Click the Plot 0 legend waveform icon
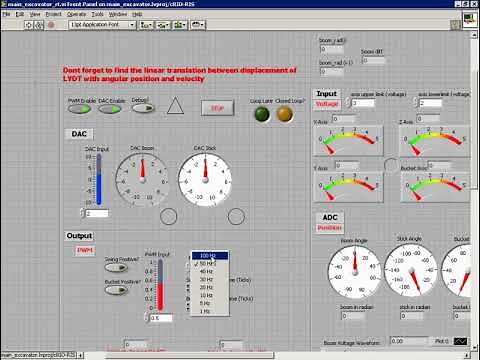 pyautogui.click(x=461, y=341)
